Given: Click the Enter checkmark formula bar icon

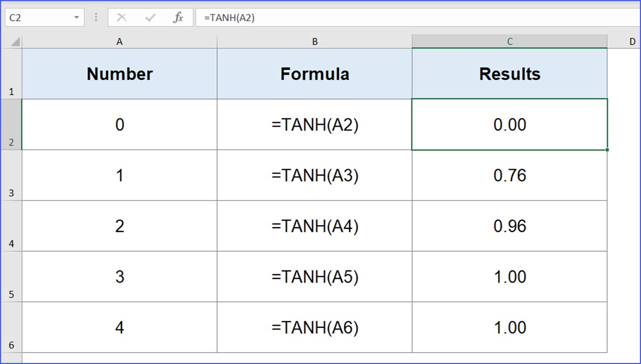Looking at the screenshot, I should click(x=150, y=18).
